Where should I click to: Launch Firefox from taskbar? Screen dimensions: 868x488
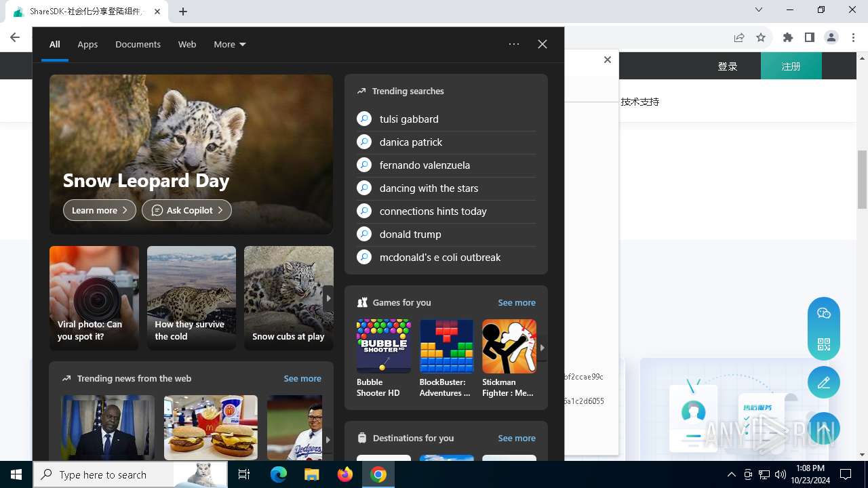pos(345,474)
